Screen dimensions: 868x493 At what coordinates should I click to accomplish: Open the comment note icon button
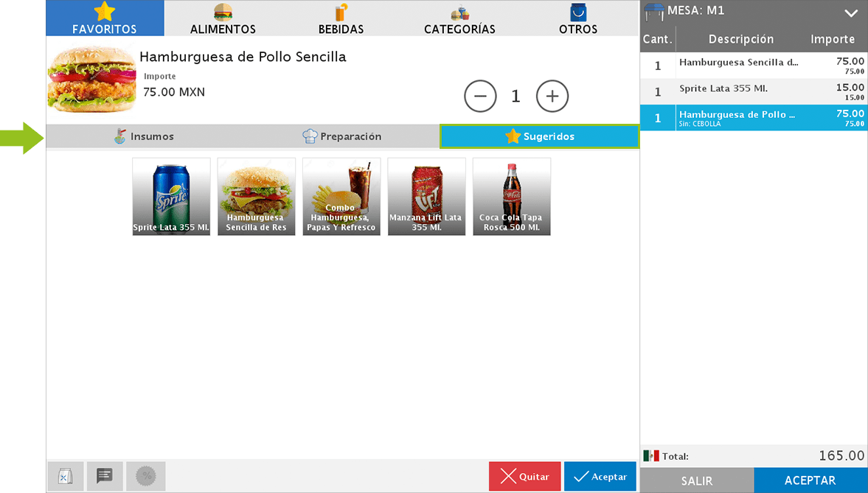(105, 477)
